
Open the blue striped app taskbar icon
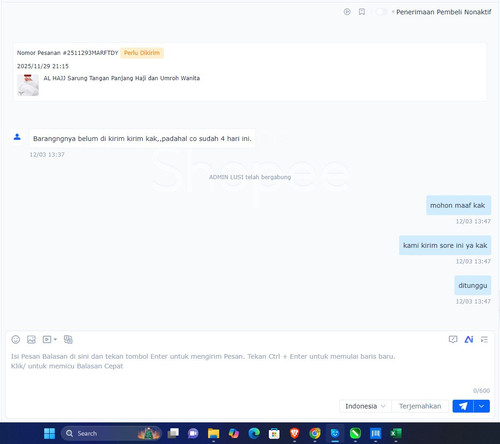pyautogui.click(x=375, y=433)
